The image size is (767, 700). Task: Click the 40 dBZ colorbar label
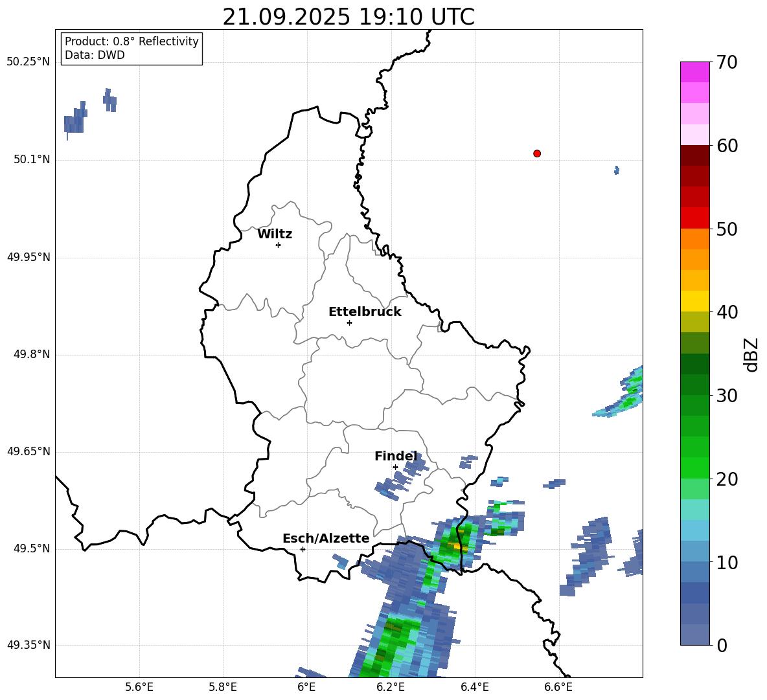point(727,312)
